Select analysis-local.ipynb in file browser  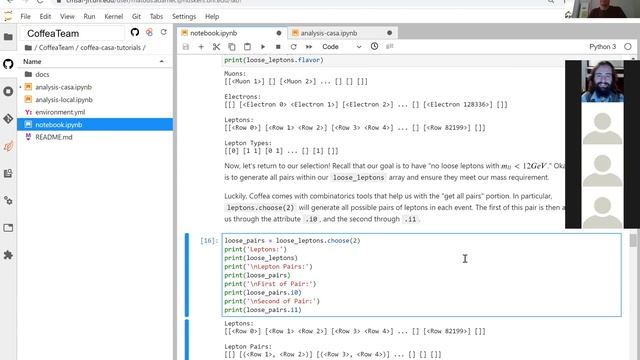point(95,100)
